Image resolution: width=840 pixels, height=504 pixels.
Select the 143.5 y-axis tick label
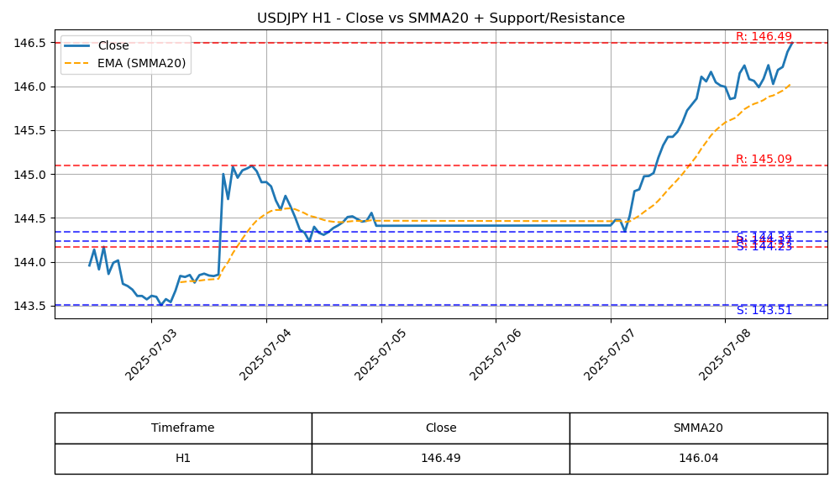30,307
